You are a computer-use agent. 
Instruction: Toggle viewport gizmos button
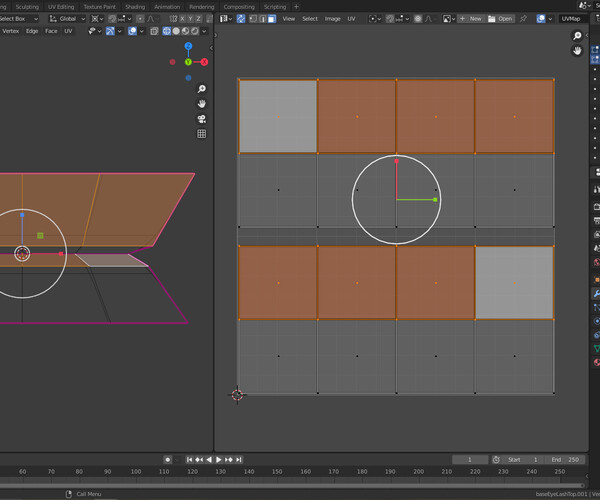(x=110, y=31)
